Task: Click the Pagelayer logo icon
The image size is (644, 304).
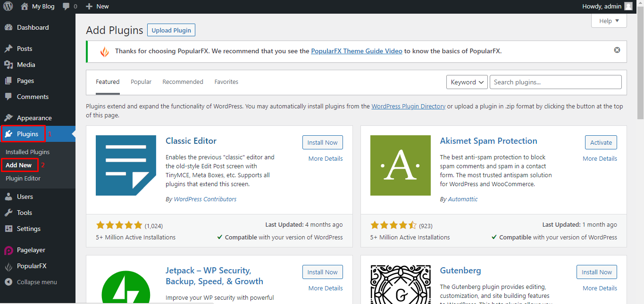Action: pos(8,250)
